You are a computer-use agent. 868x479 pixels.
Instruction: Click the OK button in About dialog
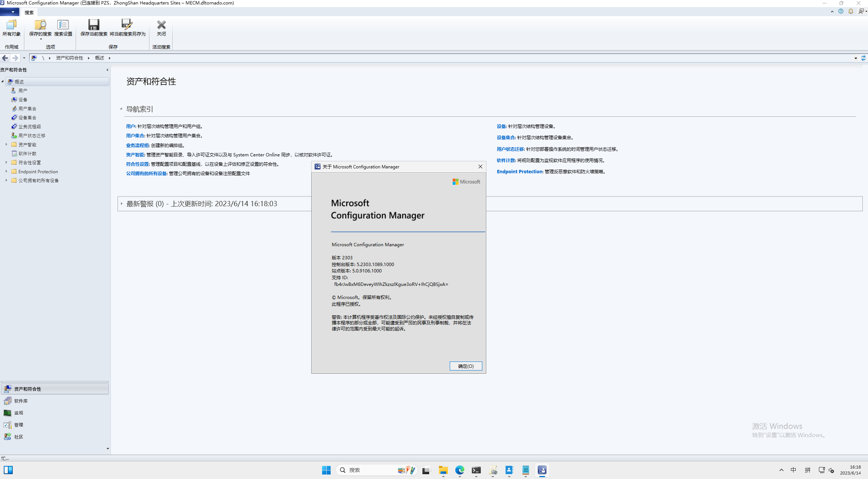click(x=465, y=366)
